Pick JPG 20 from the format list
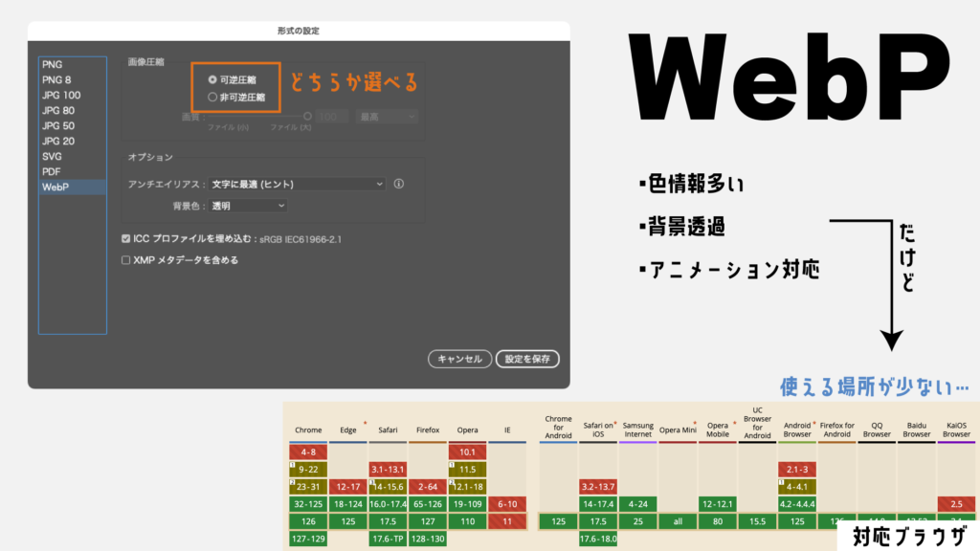The height and width of the screenshot is (551, 980). 58,141
